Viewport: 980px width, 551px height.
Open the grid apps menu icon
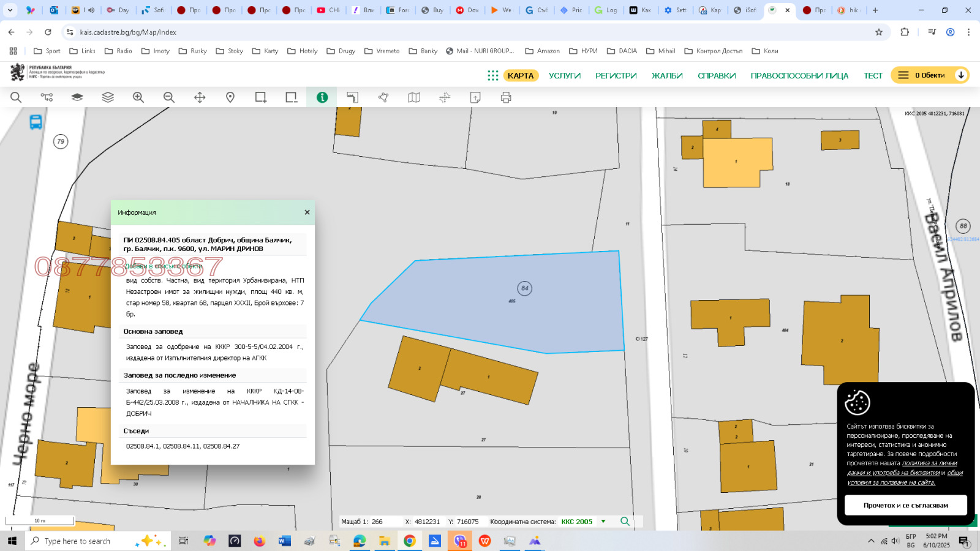[x=492, y=75]
